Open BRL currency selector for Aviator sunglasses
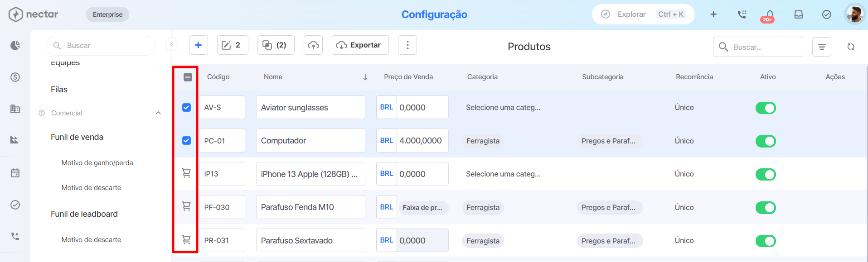Viewport: 868px width, 262px height. (x=387, y=107)
